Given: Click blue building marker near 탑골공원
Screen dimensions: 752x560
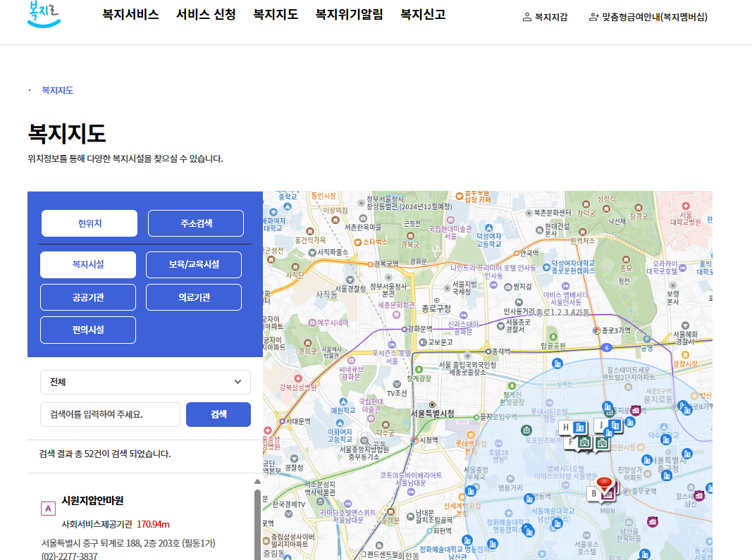Looking at the screenshot, I should tap(557, 364).
